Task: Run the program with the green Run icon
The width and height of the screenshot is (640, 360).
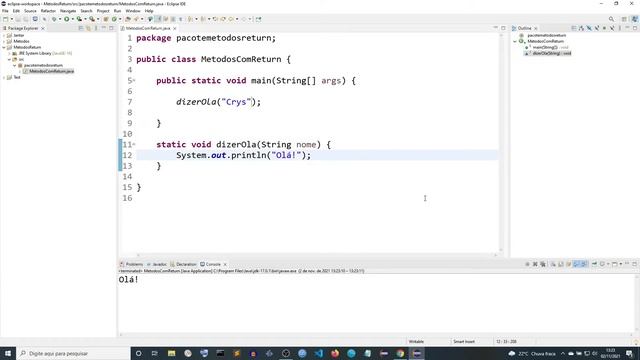Action: (x=66, y=19)
